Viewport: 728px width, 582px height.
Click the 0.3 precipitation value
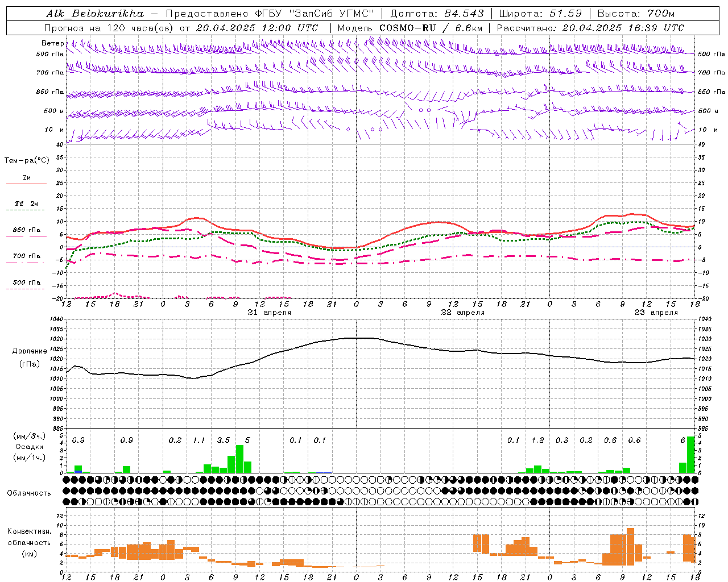(x=562, y=440)
